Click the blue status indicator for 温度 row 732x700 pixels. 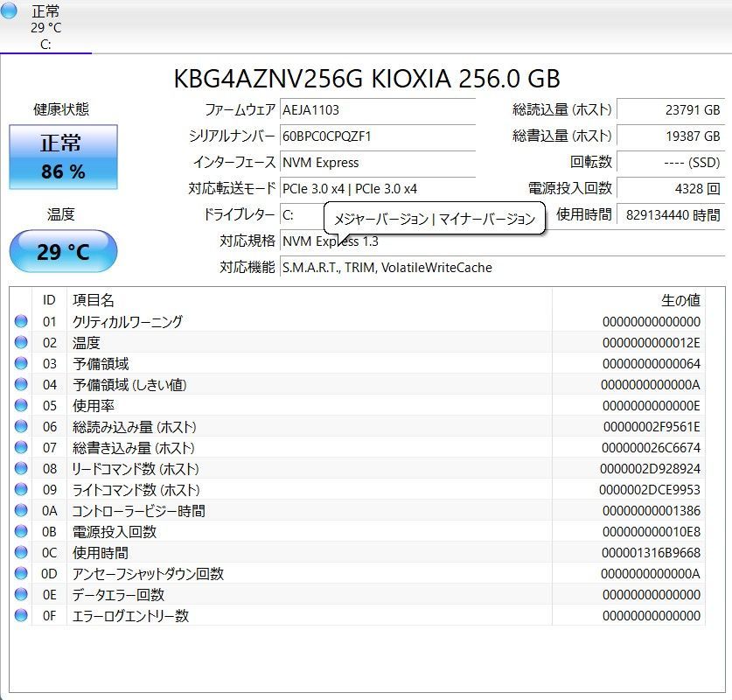coord(21,342)
